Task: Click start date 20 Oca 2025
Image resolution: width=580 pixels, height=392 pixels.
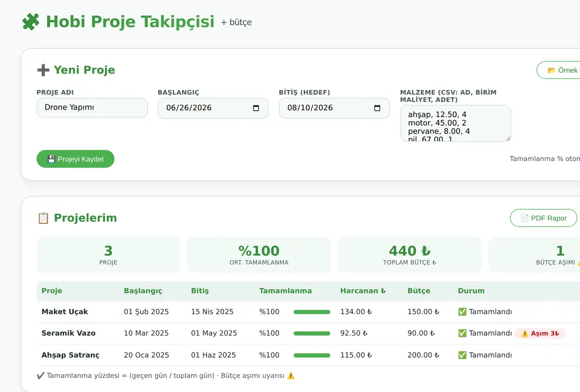Action: pos(146,355)
